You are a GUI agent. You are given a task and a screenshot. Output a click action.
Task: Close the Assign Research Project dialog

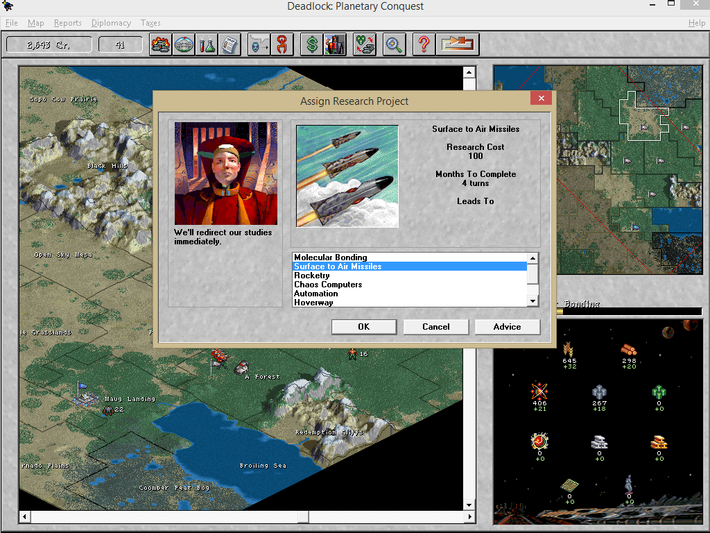pos(541,98)
